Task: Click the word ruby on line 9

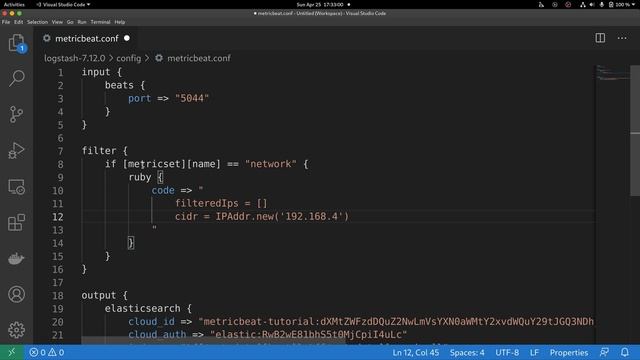Action: [140, 177]
